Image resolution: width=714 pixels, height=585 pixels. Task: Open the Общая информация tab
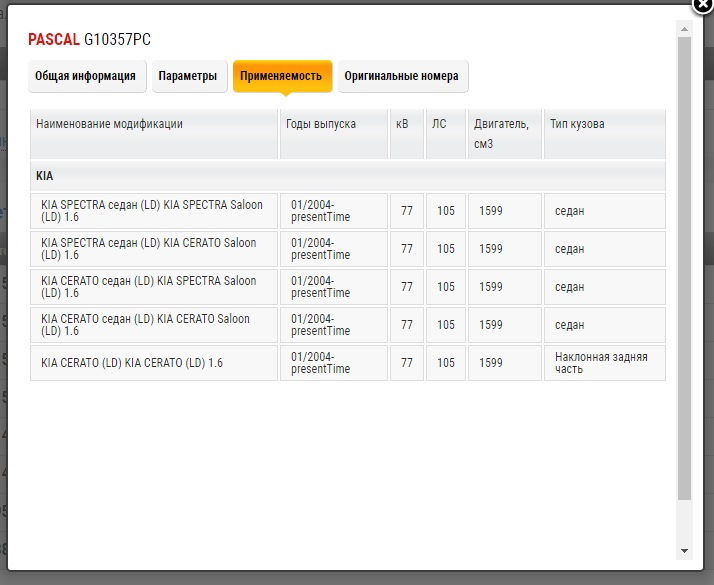[x=87, y=76]
